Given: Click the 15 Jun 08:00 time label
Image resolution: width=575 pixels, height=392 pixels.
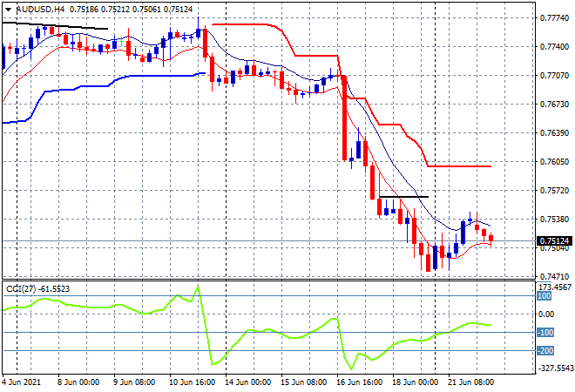Looking at the screenshot, I should [304, 382].
